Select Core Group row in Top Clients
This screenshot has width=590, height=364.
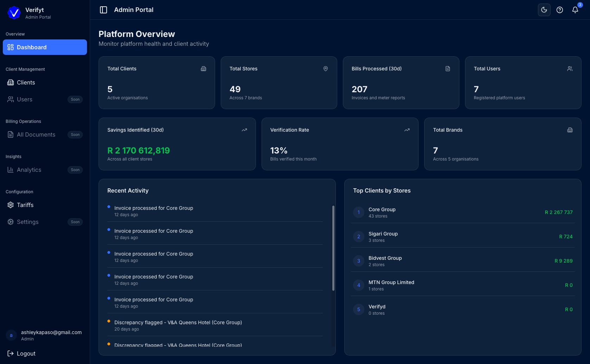[463, 212]
